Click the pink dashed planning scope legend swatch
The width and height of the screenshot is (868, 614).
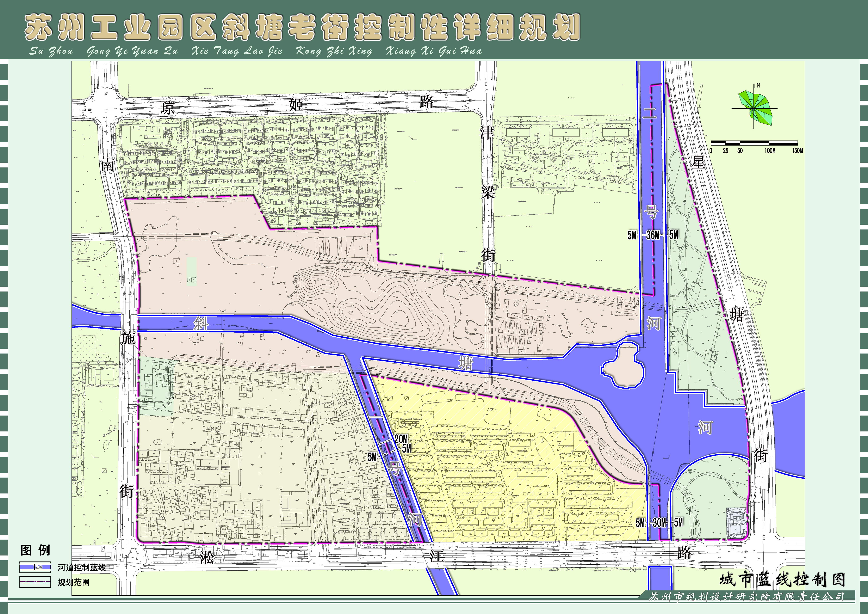pos(35,582)
